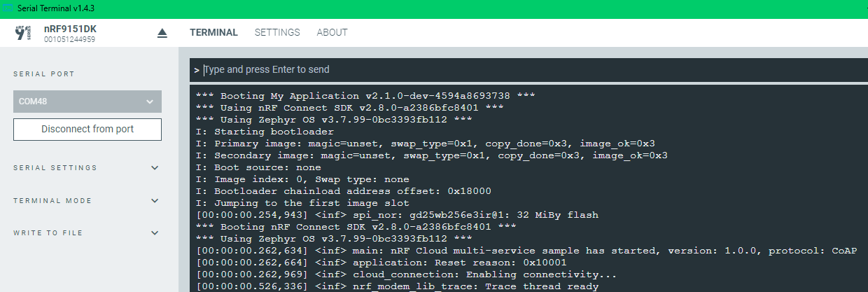The width and height of the screenshot is (868, 292).
Task: Switch to the SETTINGS tab
Action: tap(277, 32)
